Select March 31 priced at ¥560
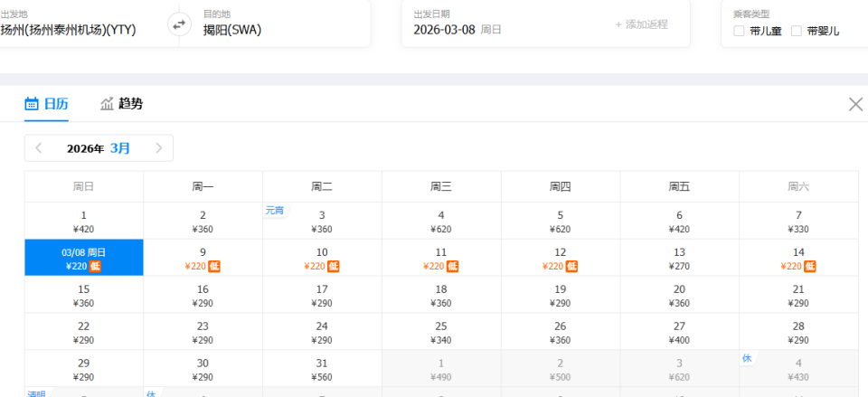 [322, 370]
